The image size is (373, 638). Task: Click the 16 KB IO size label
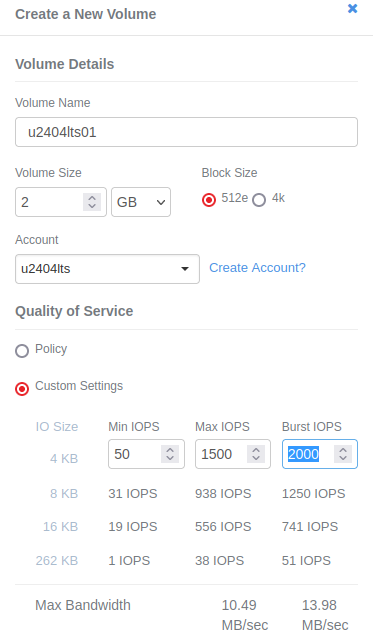click(60, 527)
